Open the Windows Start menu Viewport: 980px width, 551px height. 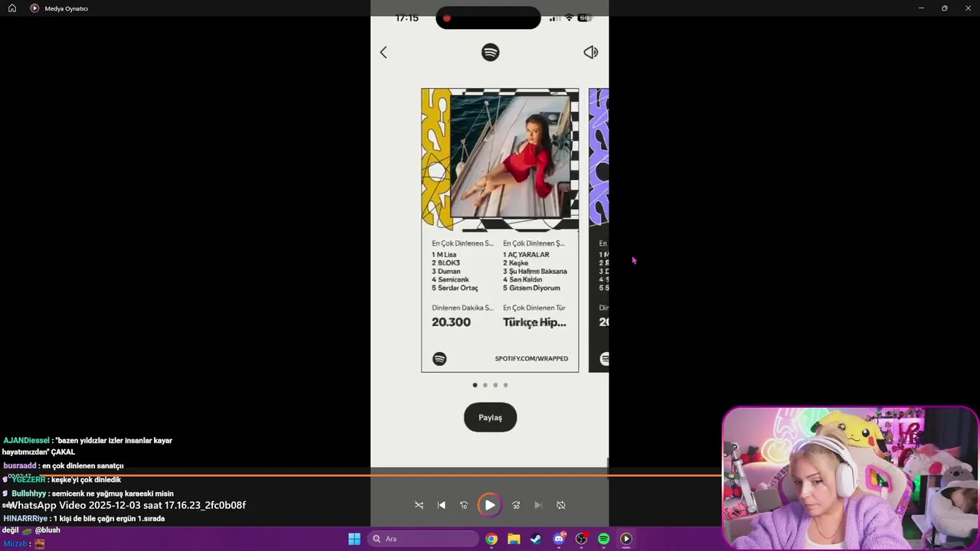coord(354,539)
